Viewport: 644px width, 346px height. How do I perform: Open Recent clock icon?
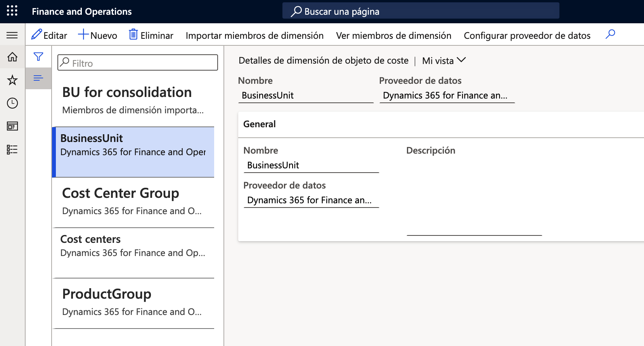click(12, 103)
